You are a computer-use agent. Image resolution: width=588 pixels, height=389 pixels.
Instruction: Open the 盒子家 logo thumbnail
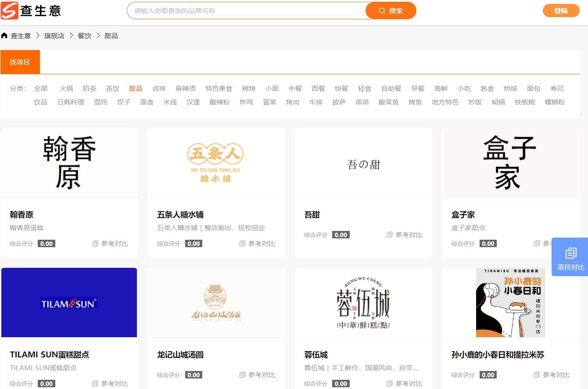coord(511,163)
